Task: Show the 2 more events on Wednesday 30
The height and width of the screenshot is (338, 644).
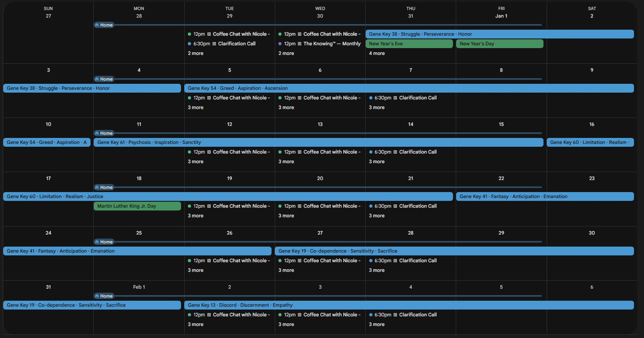Action: [286, 53]
